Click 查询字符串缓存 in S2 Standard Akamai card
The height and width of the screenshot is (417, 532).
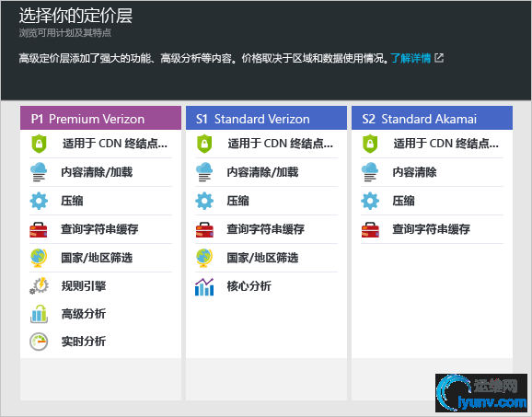point(431,229)
